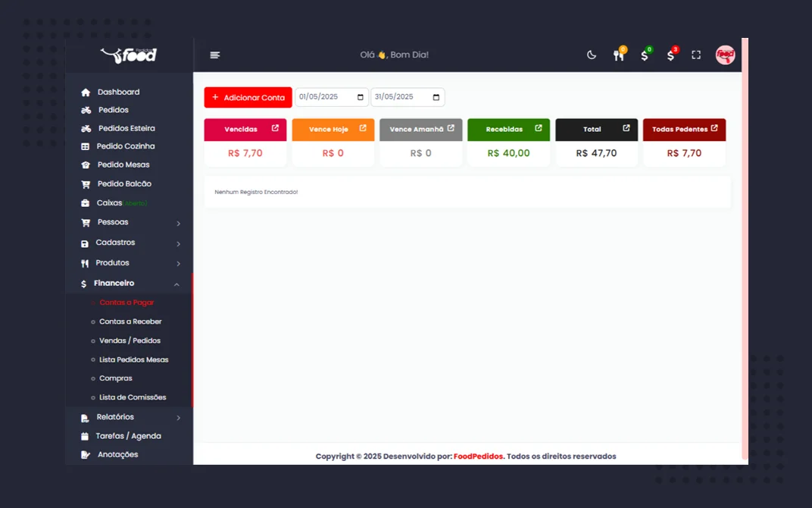Click the Vencidas red card header

point(245,130)
